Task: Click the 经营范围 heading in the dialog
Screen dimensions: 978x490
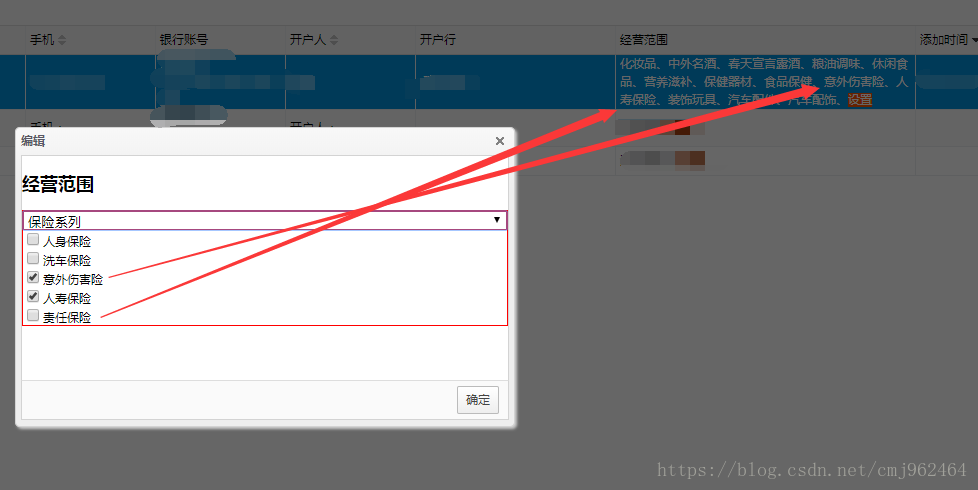Action: pyautogui.click(x=58, y=185)
